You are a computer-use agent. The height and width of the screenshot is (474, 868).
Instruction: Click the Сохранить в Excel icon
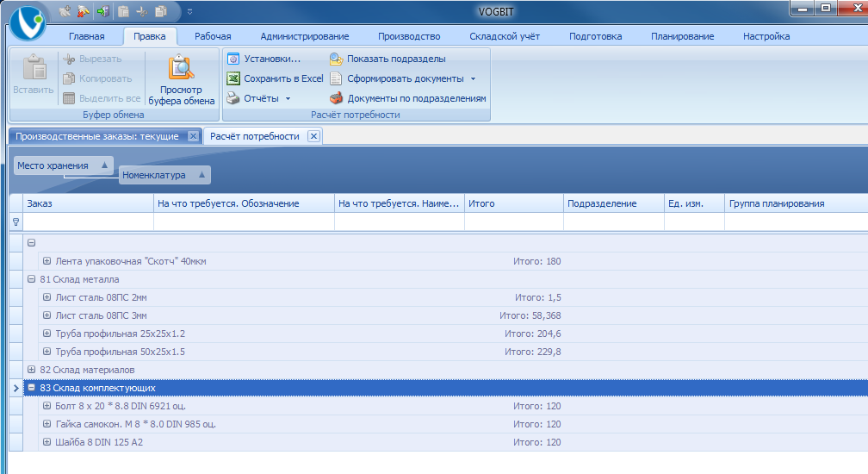coord(233,78)
